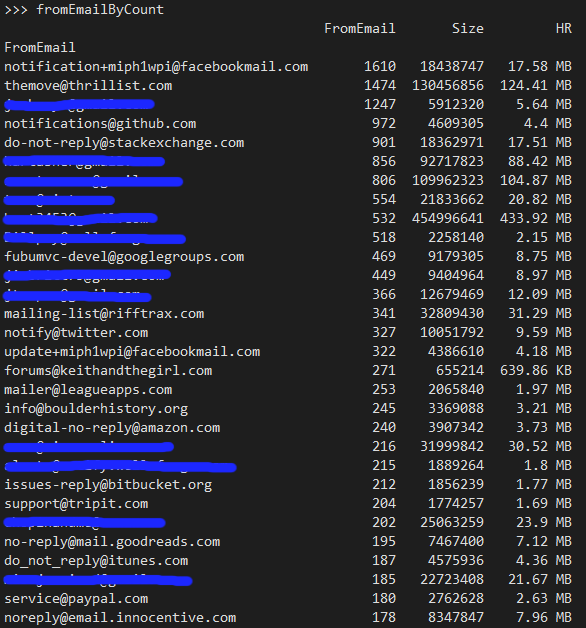
Task: Click the count value 469
Action: click(384, 257)
